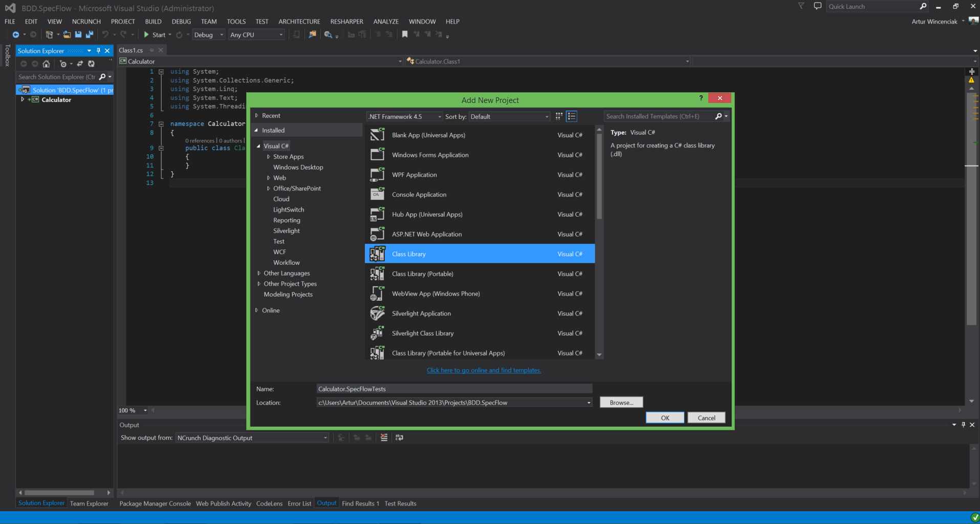Click the project Name input field
The height and width of the screenshot is (524, 980).
click(x=454, y=389)
